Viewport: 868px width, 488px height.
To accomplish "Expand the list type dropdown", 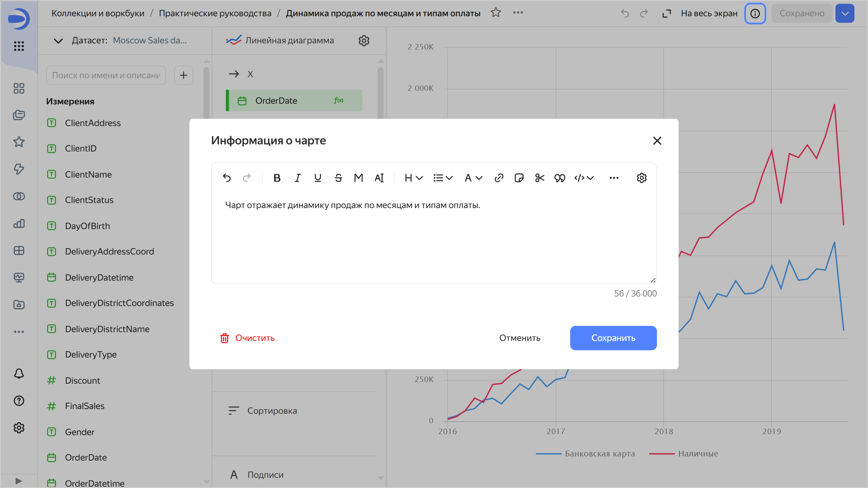I will 443,178.
